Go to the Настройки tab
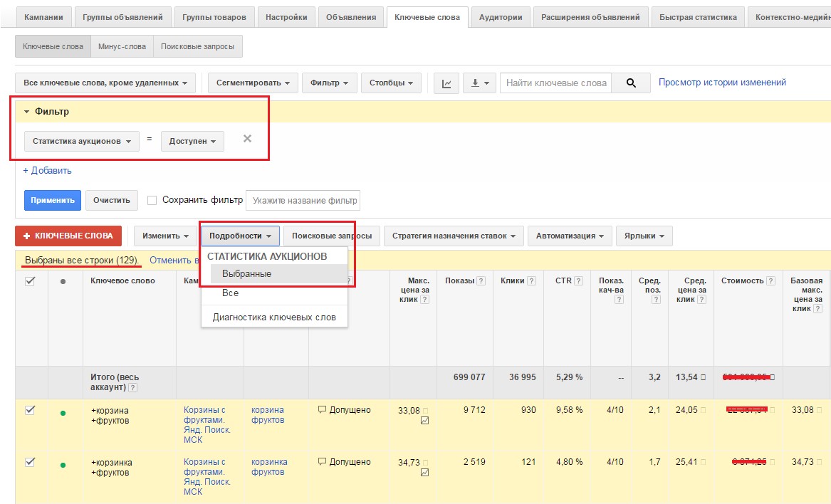 tap(286, 17)
